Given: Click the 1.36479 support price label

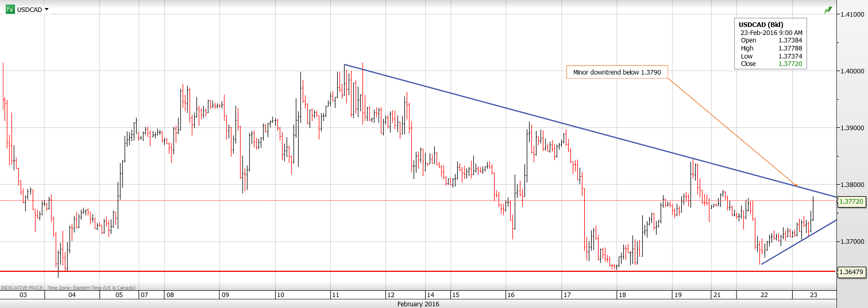Looking at the screenshot, I should pyautogui.click(x=852, y=271).
